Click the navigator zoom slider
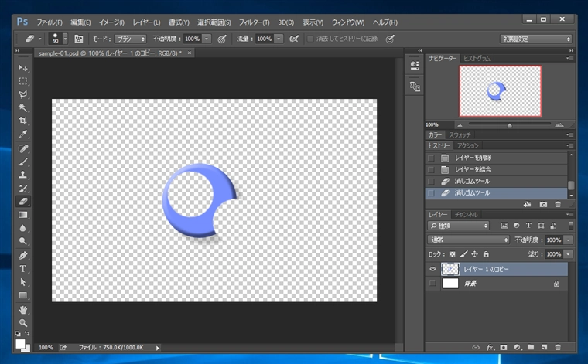 509,124
